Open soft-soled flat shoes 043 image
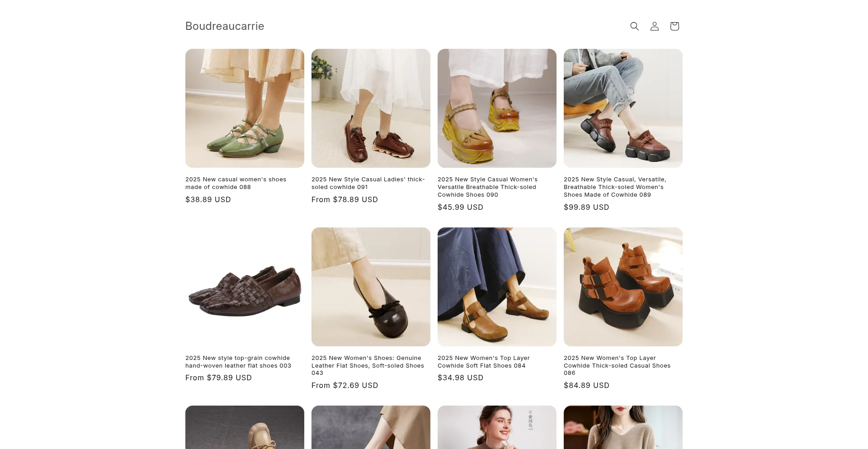Image resolution: width=868 pixels, height=449 pixels. click(371, 287)
